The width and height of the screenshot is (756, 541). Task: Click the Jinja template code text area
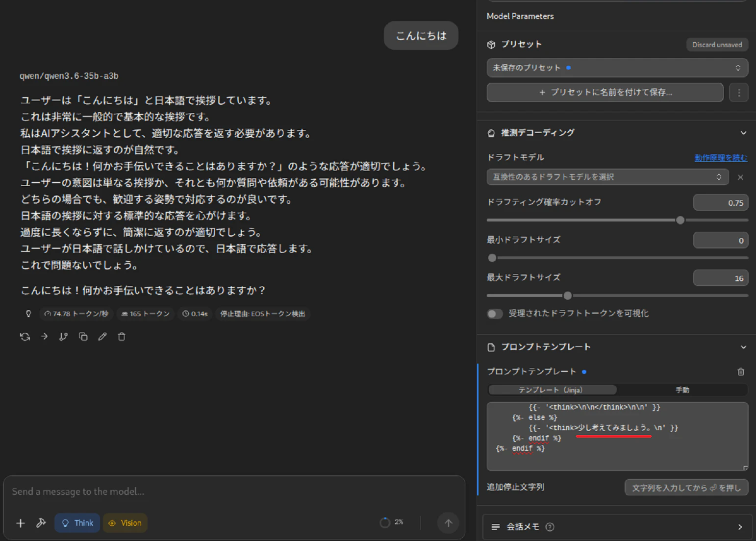(617, 436)
